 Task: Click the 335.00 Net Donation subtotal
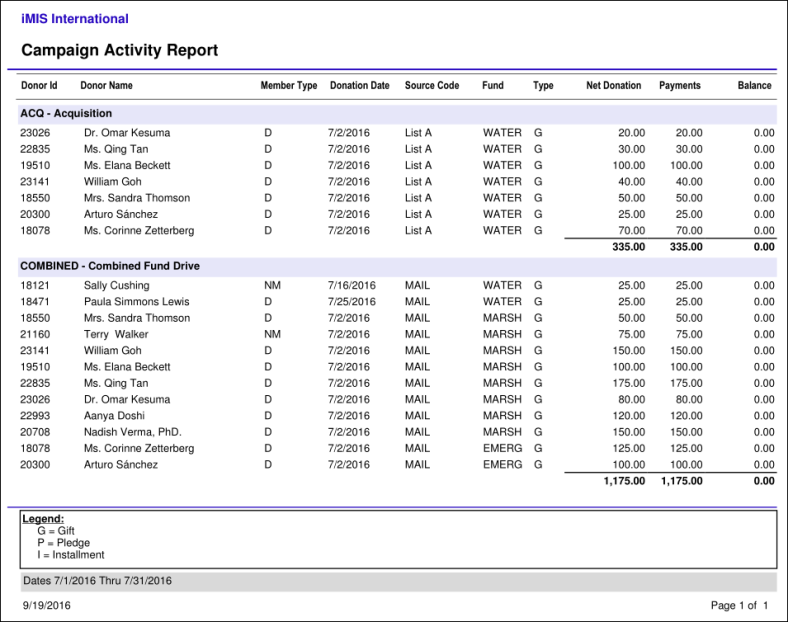tap(629, 247)
